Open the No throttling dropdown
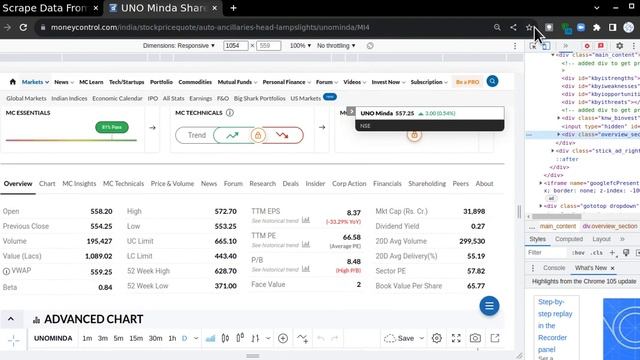Screen dimensions: 640x360 tap(336, 46)
